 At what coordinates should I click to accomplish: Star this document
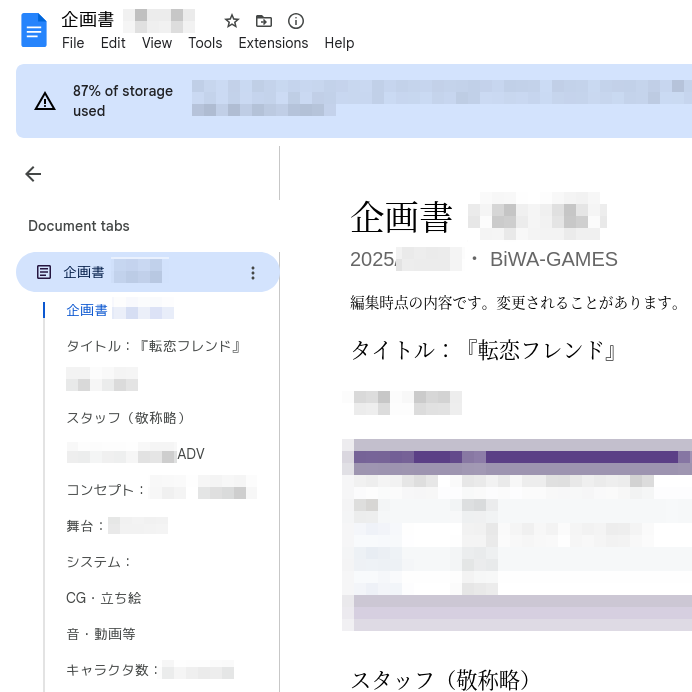click(232, 21)
